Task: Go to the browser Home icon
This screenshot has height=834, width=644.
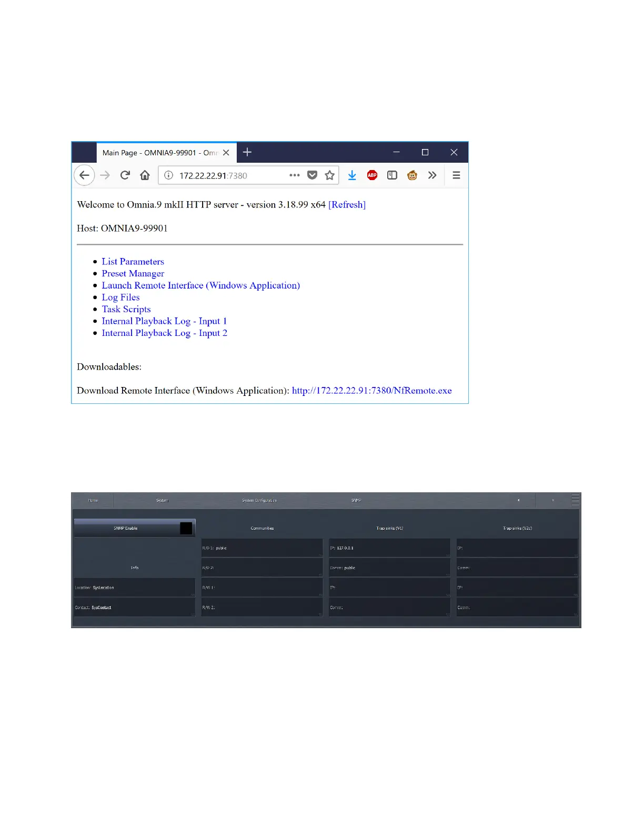Action: (x=145, y=175)
